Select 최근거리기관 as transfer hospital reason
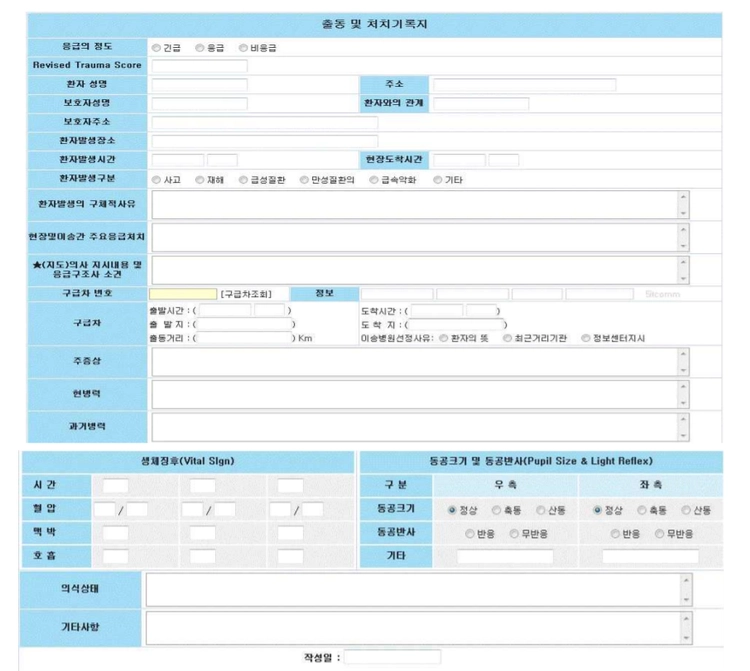The image size is (750, 671). click(x=507, y=338)
